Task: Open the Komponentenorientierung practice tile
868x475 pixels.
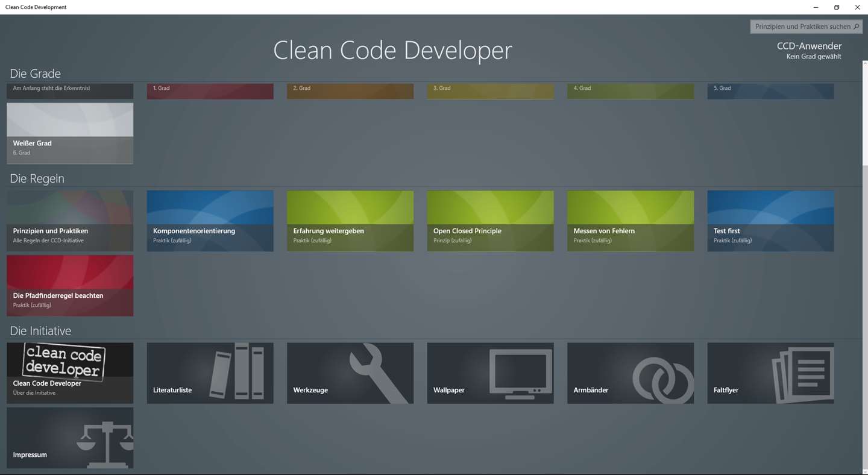Action: [x=210, y=221]
